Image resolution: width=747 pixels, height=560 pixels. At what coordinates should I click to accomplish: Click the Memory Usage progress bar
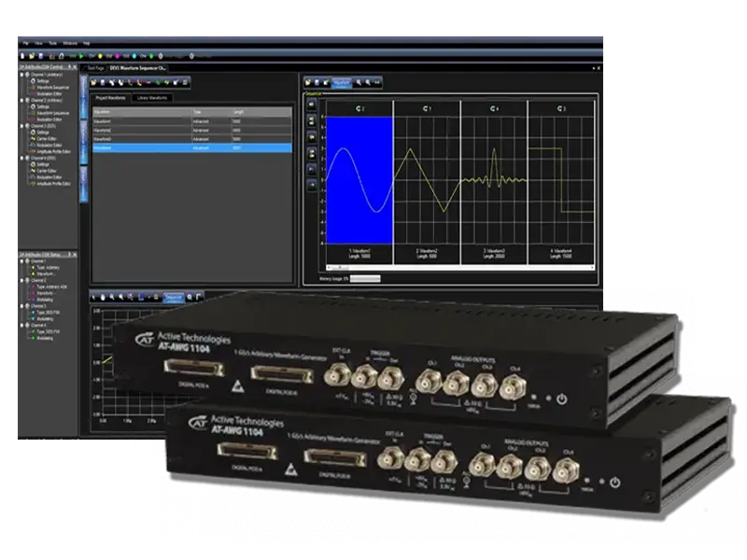pos(365,278)
